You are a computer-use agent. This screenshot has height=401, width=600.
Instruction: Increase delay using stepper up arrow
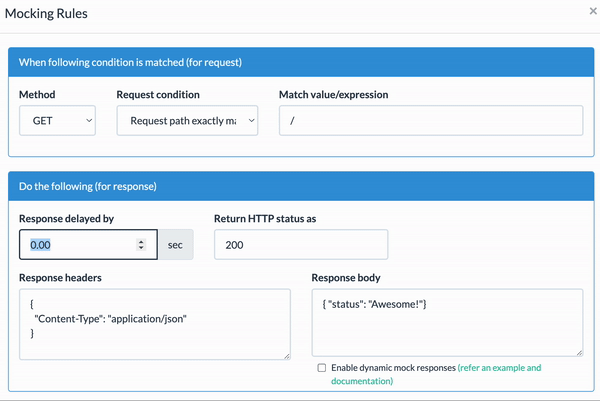141,241
